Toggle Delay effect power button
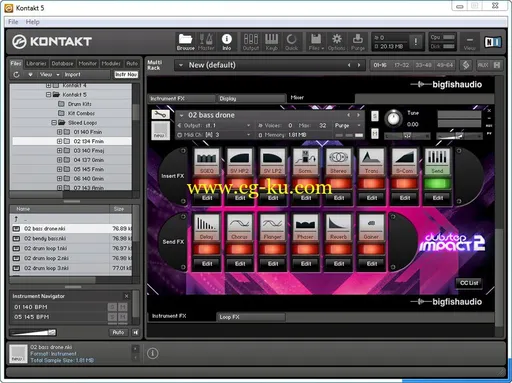This screenshot has height=383, width=512. tap(207, 249)
